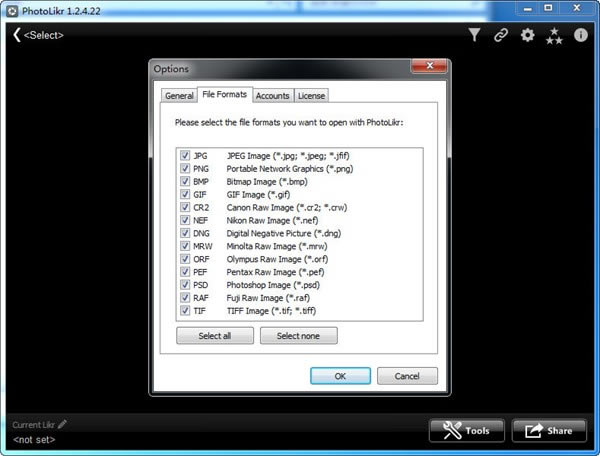600x456 pixels.
Task: Uncheck the ORF Olympus checkbox
Action: pyautogui.click(x=185, y=259)
